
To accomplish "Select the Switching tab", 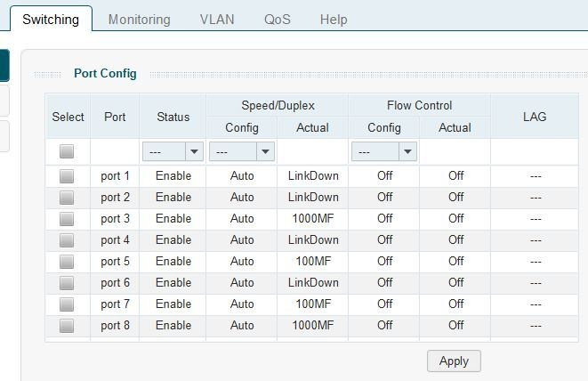I will click(51, 19).
